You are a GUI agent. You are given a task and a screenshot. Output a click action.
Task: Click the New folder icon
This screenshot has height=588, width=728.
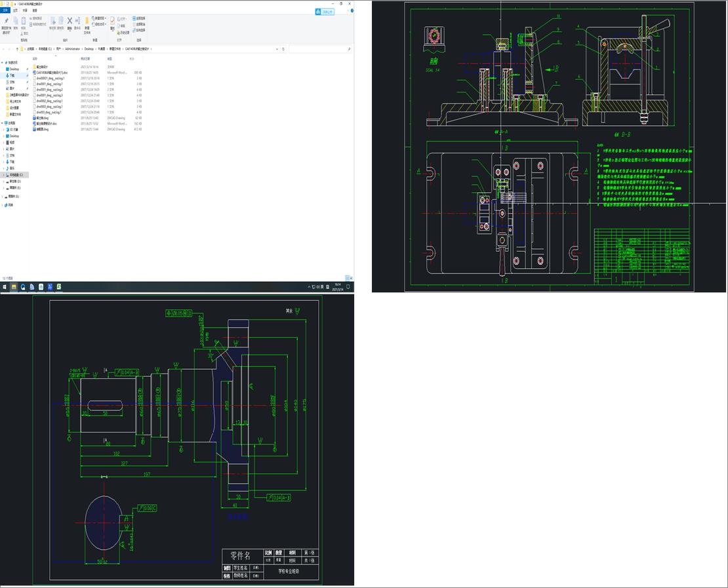(87, 22)
